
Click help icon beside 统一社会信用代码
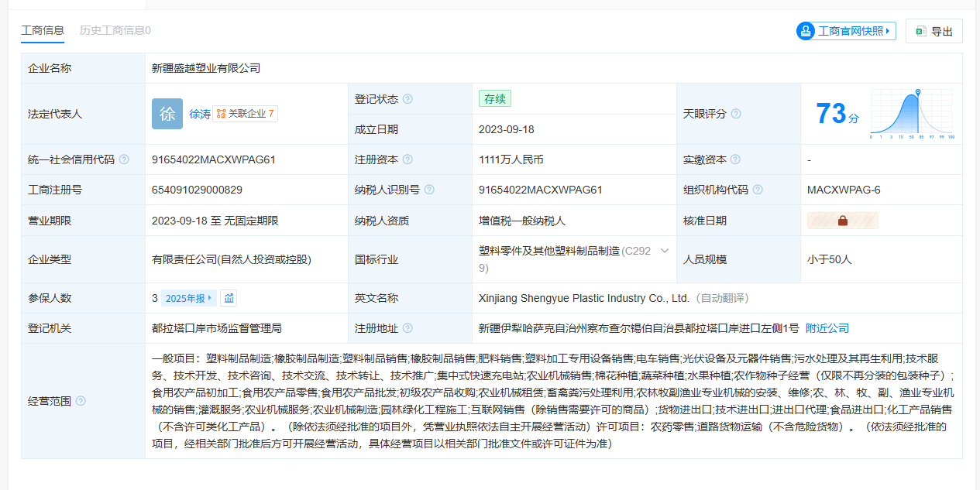click(x=124, y=159)
